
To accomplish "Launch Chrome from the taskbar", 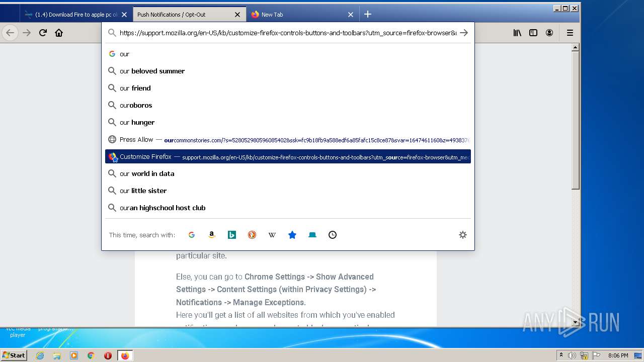I will click(91, 355).
